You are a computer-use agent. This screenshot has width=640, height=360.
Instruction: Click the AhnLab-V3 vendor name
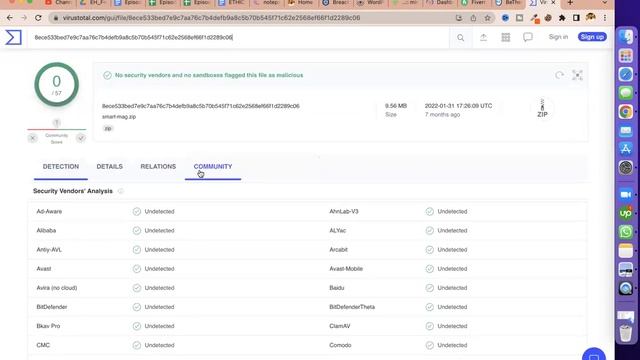[344, 211]
